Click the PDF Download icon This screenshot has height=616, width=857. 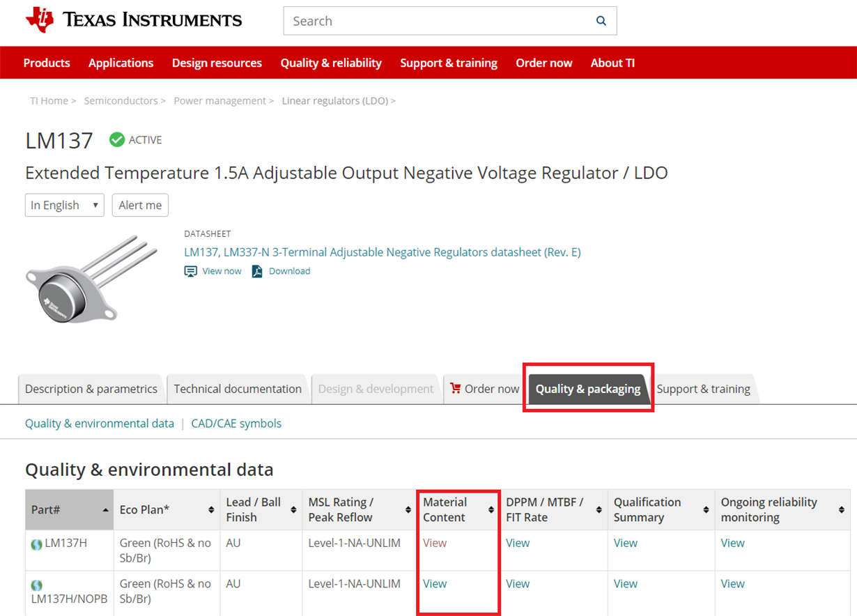[257, 271]
